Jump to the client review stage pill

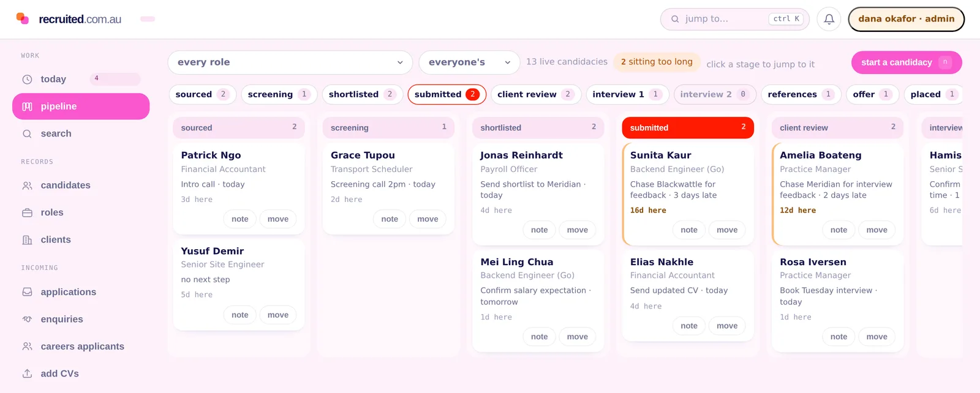[536, 94]
